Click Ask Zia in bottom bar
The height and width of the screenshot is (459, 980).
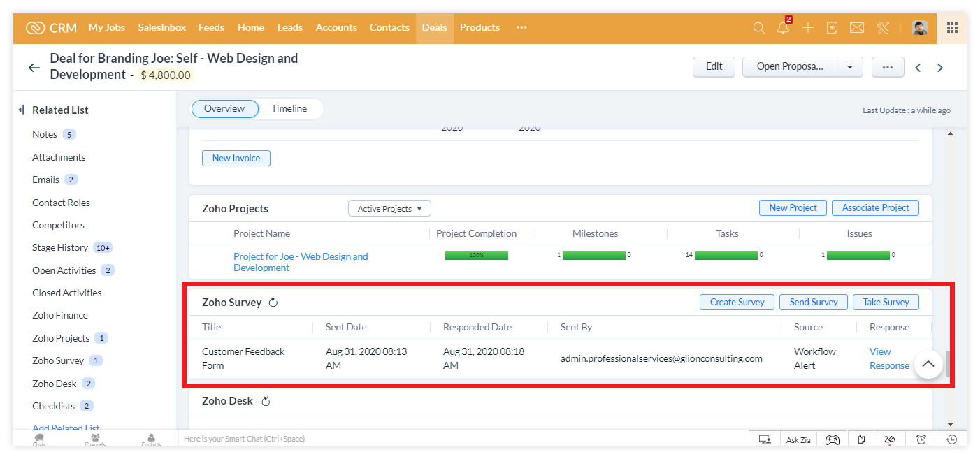[798, 439]
